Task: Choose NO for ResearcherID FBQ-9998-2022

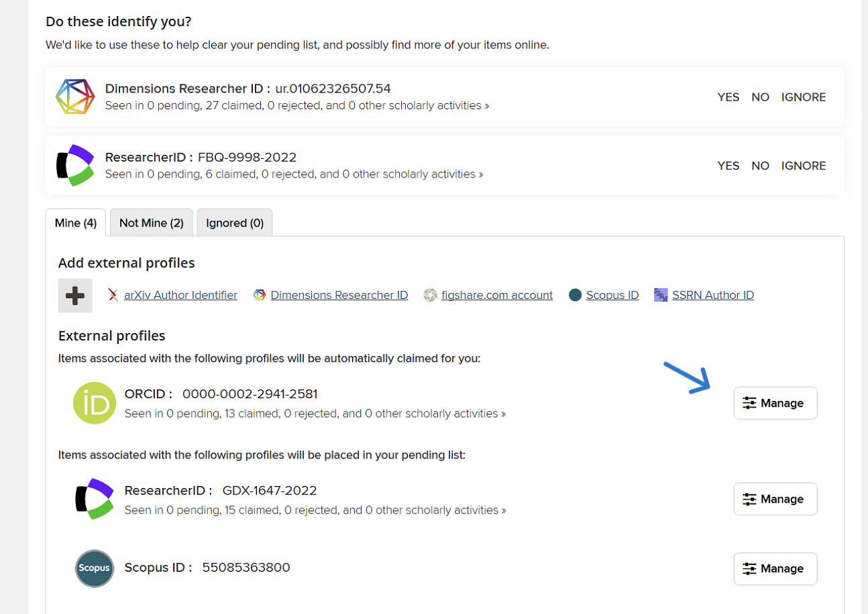Action: click(760, 166)
